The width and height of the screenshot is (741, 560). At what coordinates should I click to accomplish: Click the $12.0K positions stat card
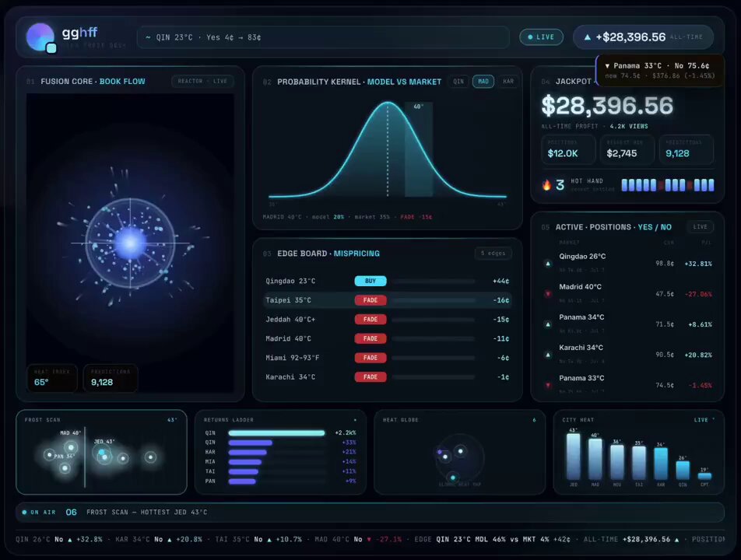(x=568, y=149)
